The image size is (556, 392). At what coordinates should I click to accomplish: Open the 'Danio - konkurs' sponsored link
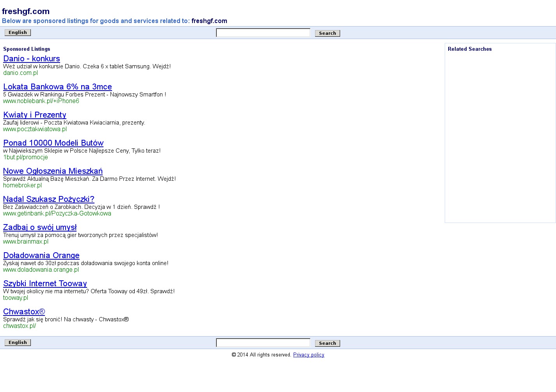[x=32, y=59]
